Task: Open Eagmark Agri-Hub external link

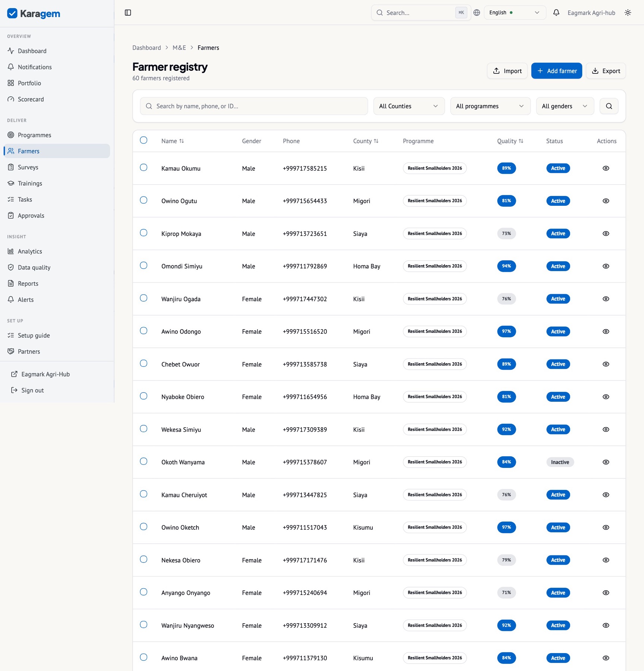Action: pyautogui.click(x=57, y=374)
